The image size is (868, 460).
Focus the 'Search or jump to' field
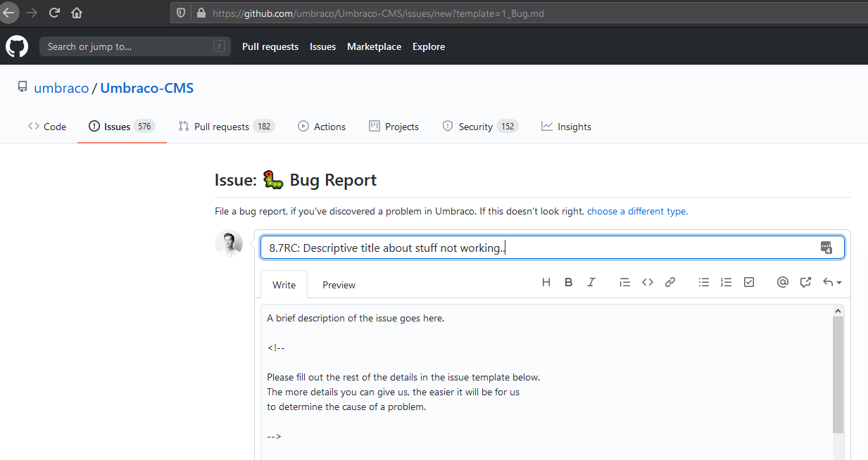point(135,46)
